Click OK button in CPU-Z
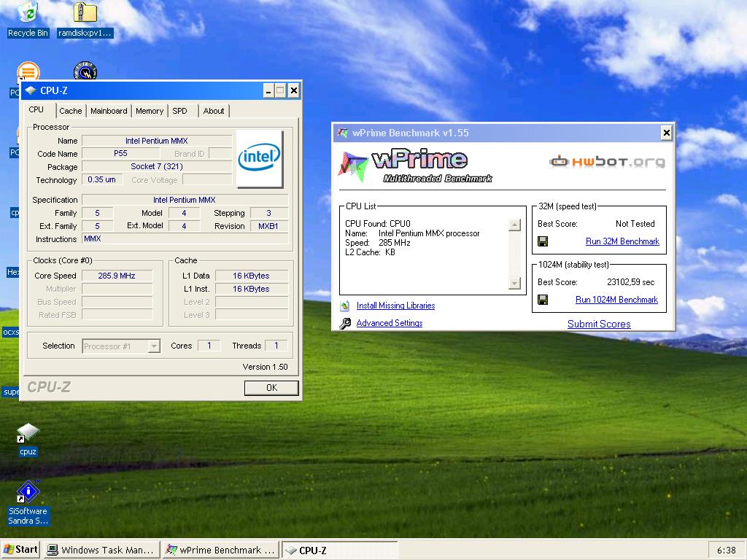This screenshot has width=747, height=560. (271, 388)
